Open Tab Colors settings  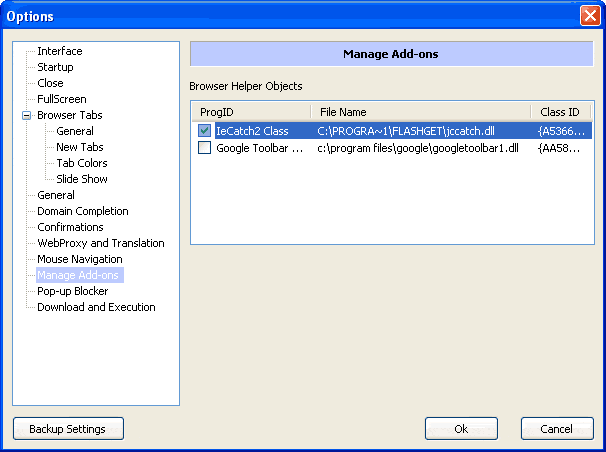(x=82, y=163)
